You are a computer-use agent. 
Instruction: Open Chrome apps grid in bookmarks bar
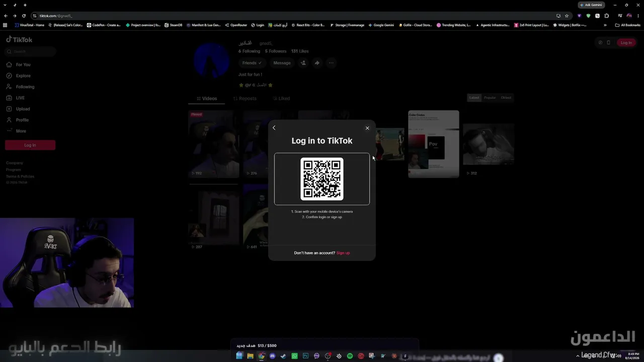coord(5,25)
